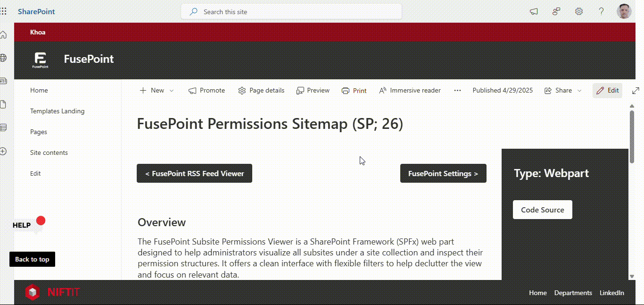This screenshot has width=644, height=305.
Task: Click the megaphone icon in top bar
Action: pos(534,12)
